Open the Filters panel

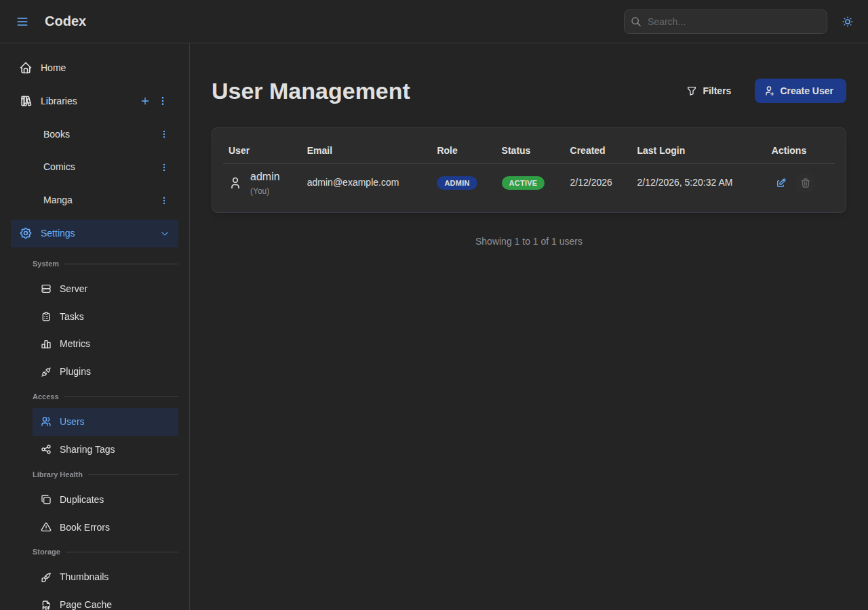pos(709,90)
